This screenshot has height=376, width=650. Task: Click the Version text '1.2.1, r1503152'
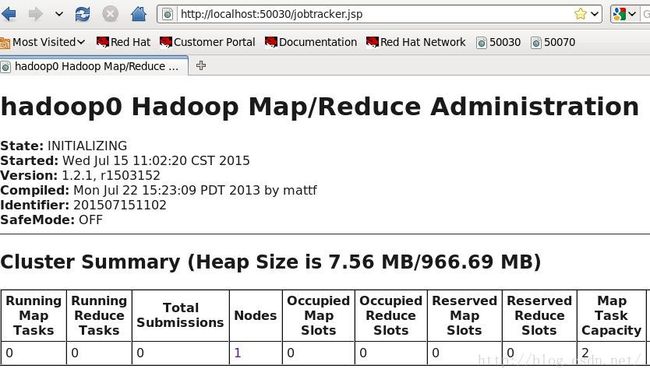point(111,176)
